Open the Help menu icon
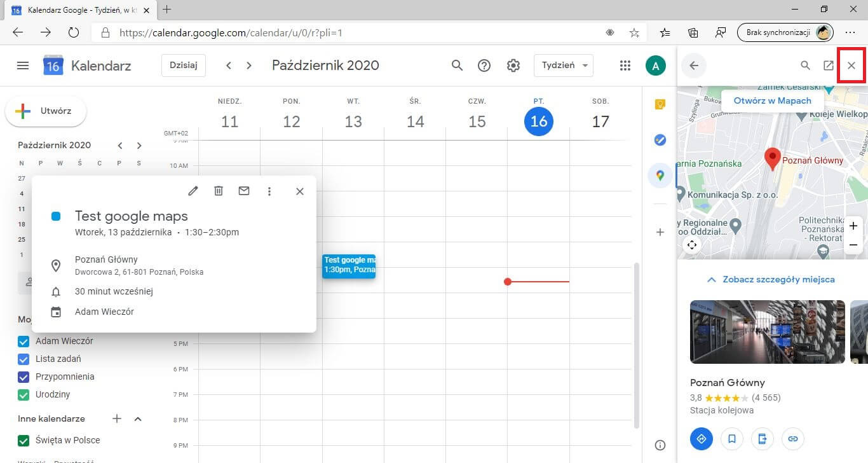 click(x=484, y=66)
